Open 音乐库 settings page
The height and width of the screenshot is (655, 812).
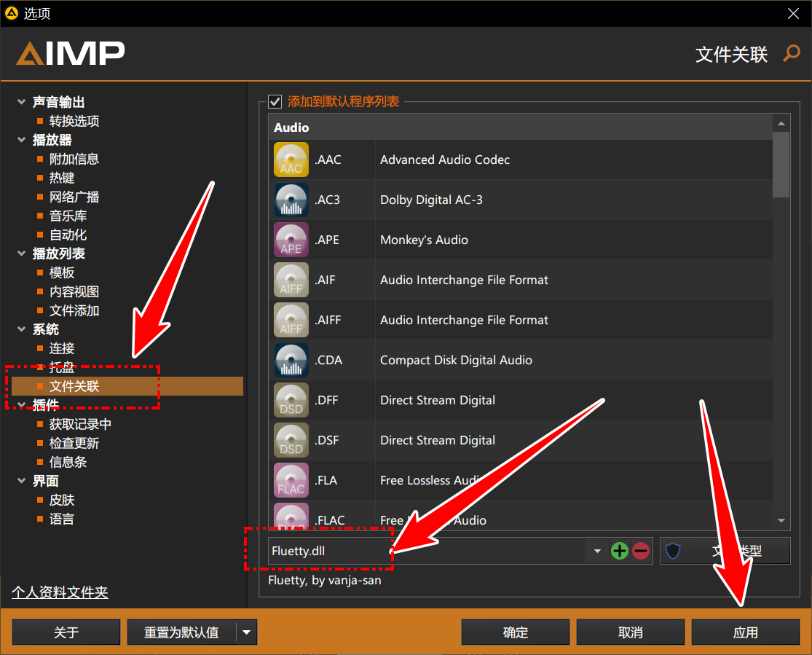click(68, 216)
